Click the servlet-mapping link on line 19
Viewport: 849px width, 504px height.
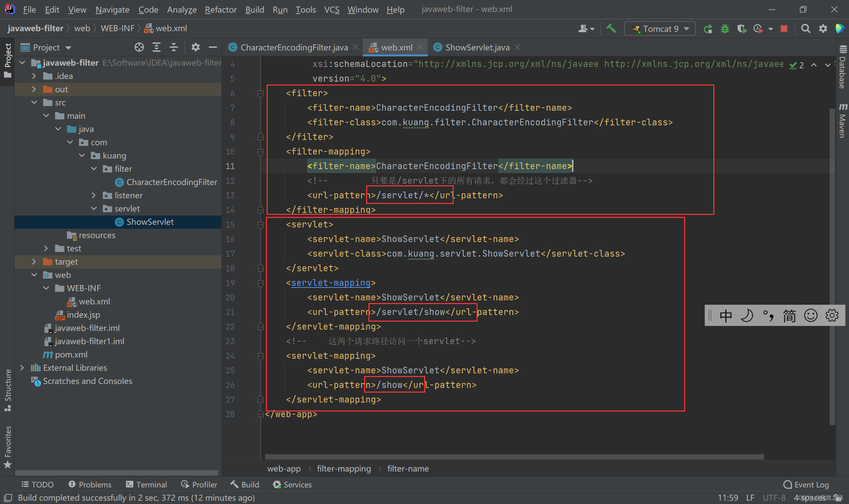(x=331, y=283)
